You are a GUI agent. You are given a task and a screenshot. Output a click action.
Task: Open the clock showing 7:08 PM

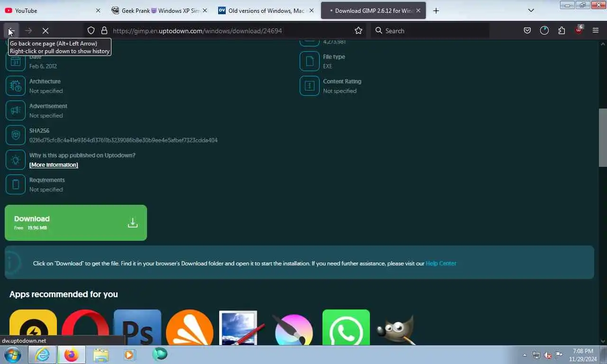(583, 355)
